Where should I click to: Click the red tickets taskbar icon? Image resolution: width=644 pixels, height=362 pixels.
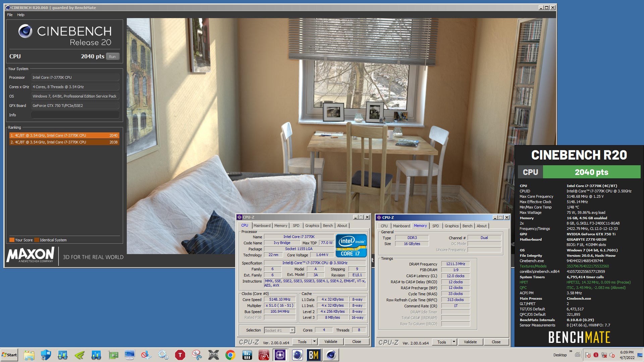click(x=264, y=355)
